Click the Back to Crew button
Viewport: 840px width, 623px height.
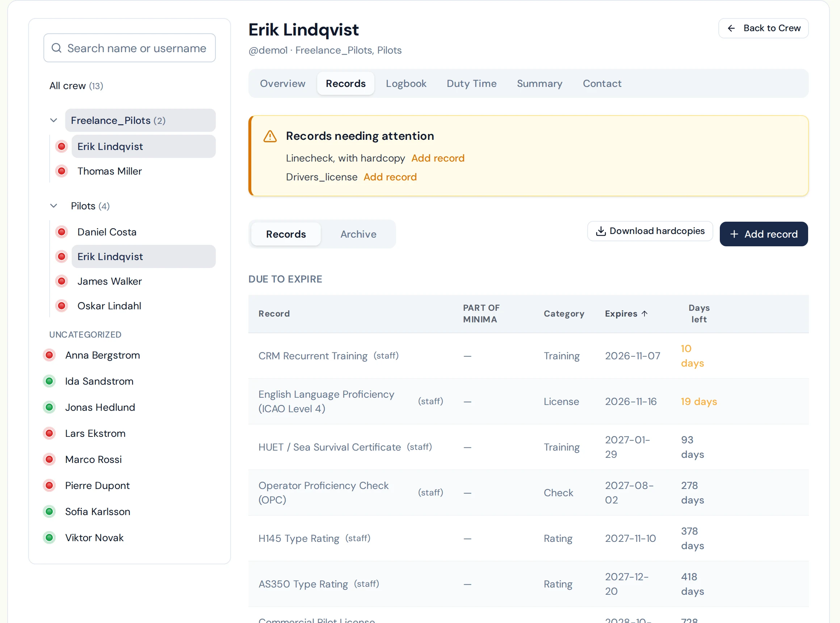763,28
